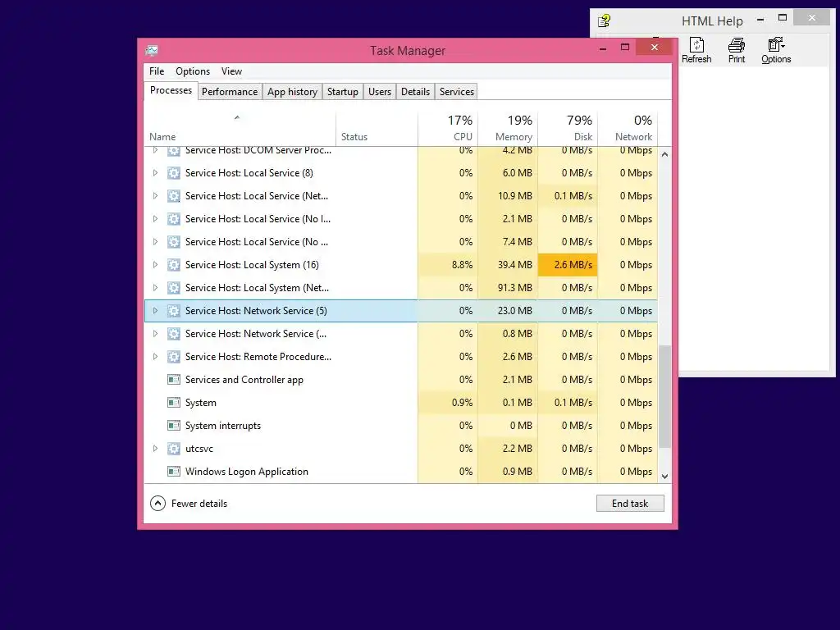840x630 pixels.
Task: Click the 2.6 MB/s disk value cell
Action: pos(568,265)
